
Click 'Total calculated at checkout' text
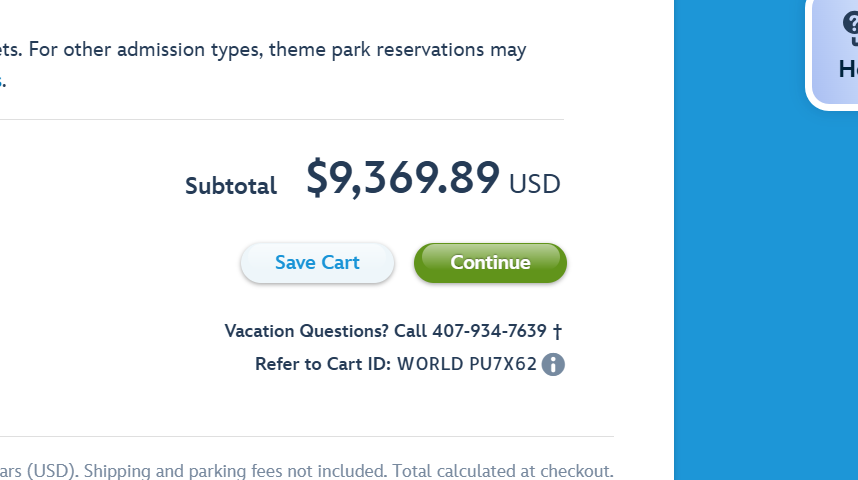click(503, 471)
